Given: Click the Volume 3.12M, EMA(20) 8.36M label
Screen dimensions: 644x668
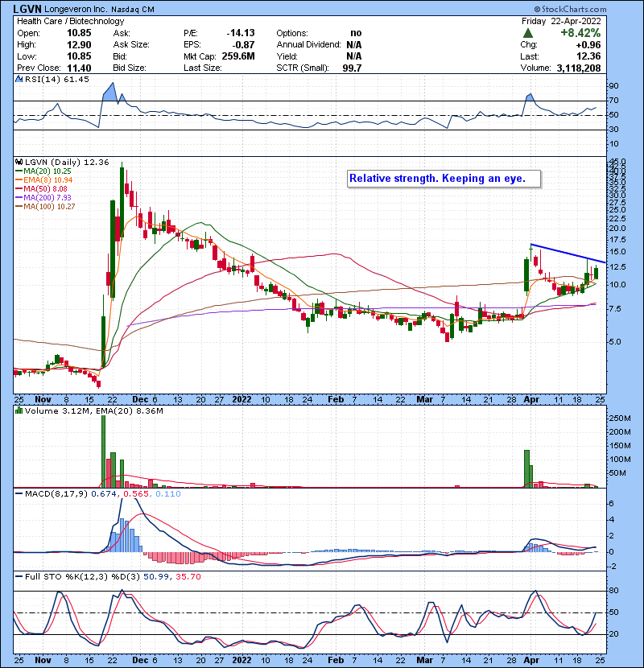Looking at the screenshot, I should pyautogui.click(x=93, y=411).
